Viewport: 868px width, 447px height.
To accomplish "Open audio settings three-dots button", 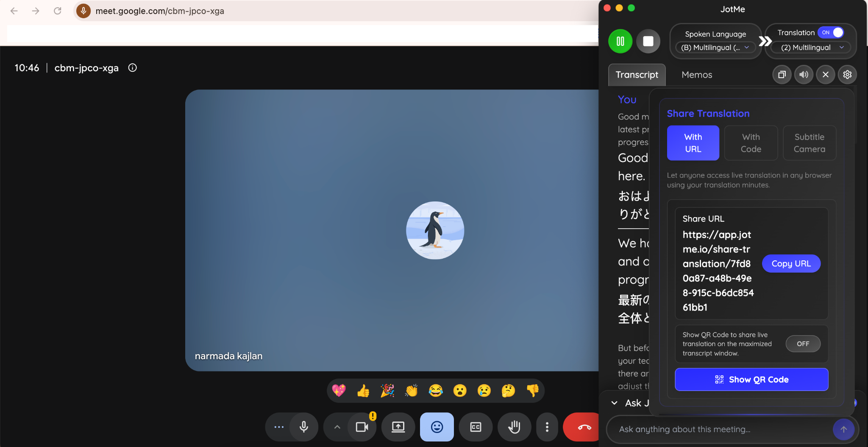I will (279, 427).
